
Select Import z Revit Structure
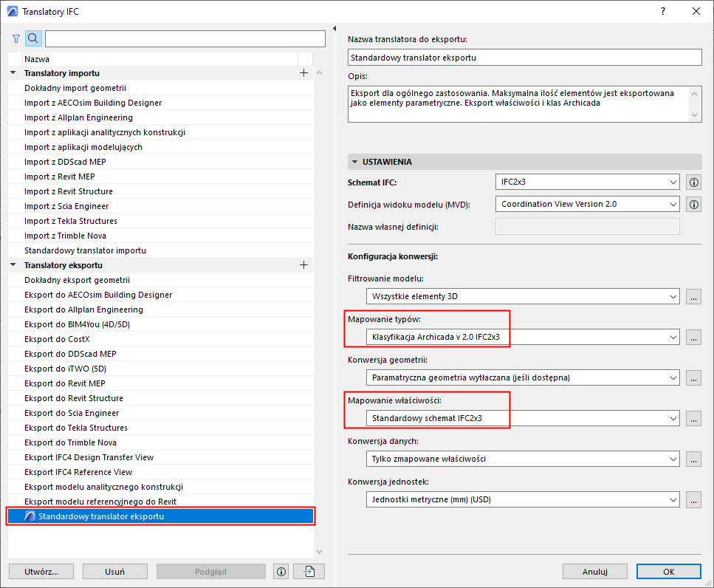coord(161,191)
